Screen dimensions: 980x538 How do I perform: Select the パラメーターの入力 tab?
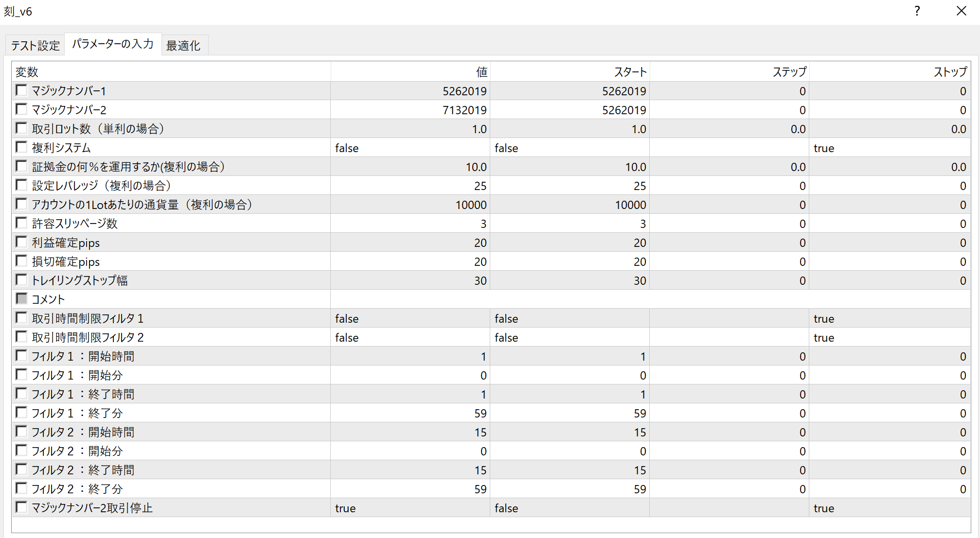113,44
